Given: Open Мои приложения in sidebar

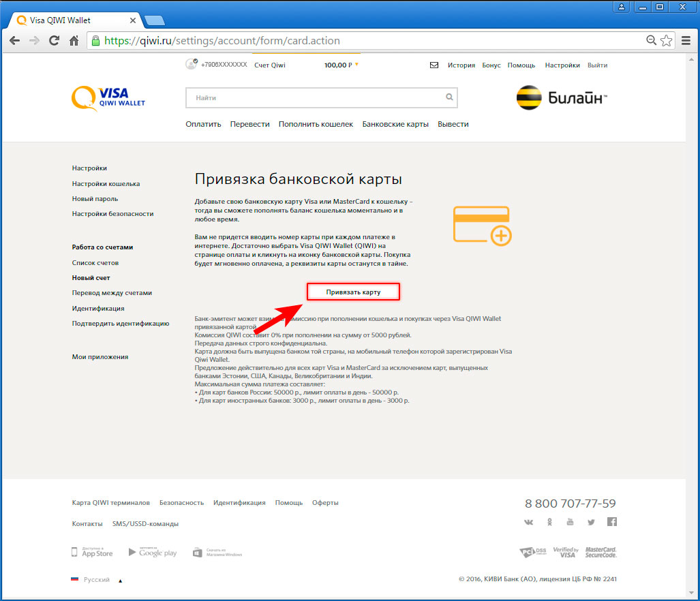Looking at the screenshot, I should point(100,356).
